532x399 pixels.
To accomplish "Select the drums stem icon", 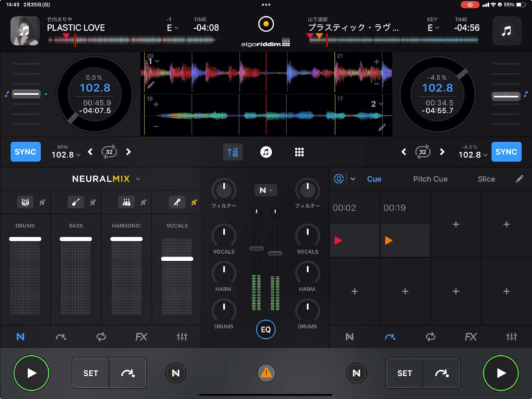I will (x=25, y=202).
